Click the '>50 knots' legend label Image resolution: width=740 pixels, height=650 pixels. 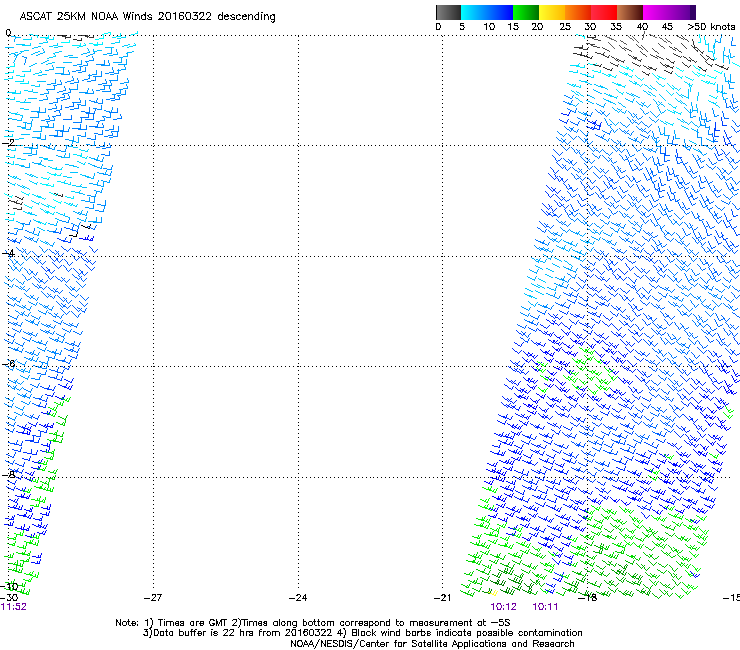711,27
